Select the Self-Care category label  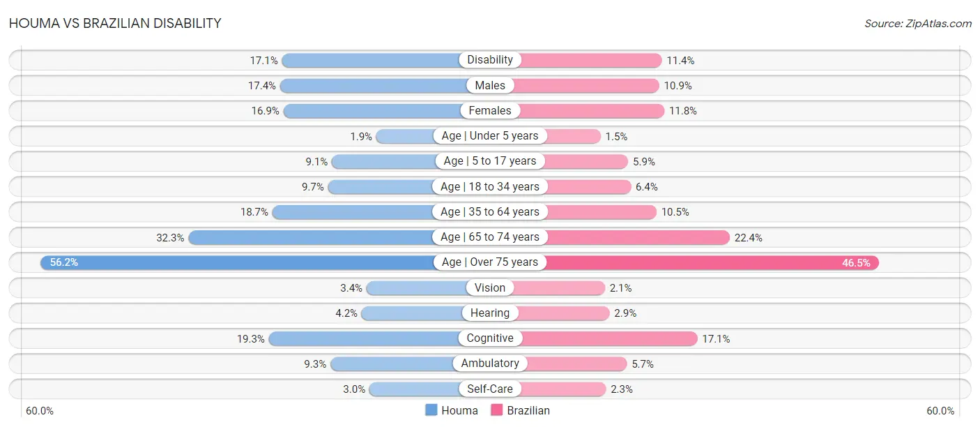[x=490, y=389]
